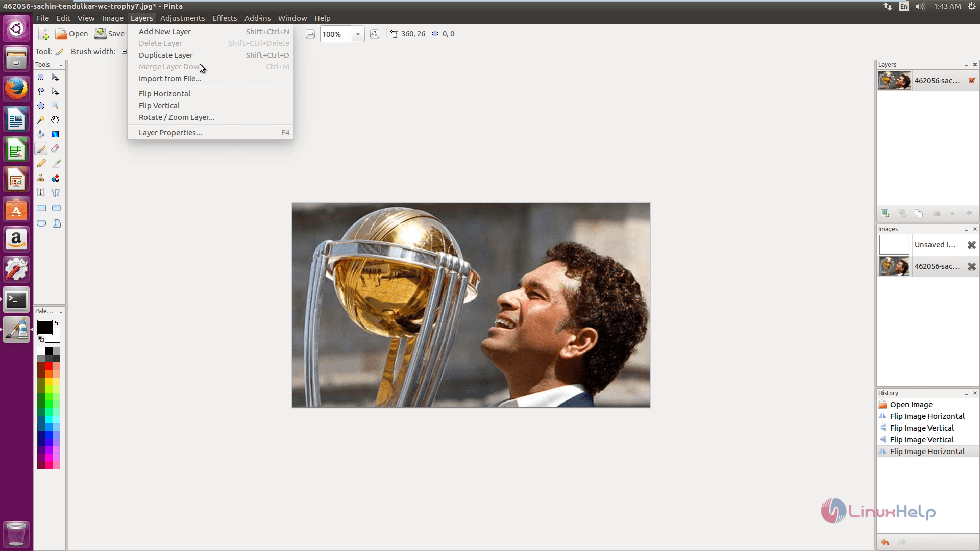The width and height of the screenshot is (980, 551).
Task: Open the current Tool selector dropdown
Action: pos(60,52)
